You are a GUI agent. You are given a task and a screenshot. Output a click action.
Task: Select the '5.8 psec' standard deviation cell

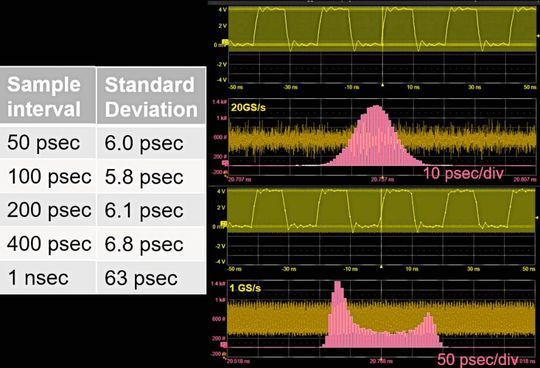point(151,176)
